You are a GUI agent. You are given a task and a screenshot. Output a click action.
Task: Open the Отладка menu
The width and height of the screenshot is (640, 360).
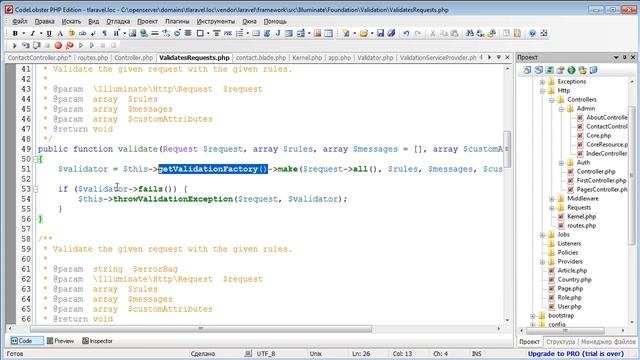point(118,21)
